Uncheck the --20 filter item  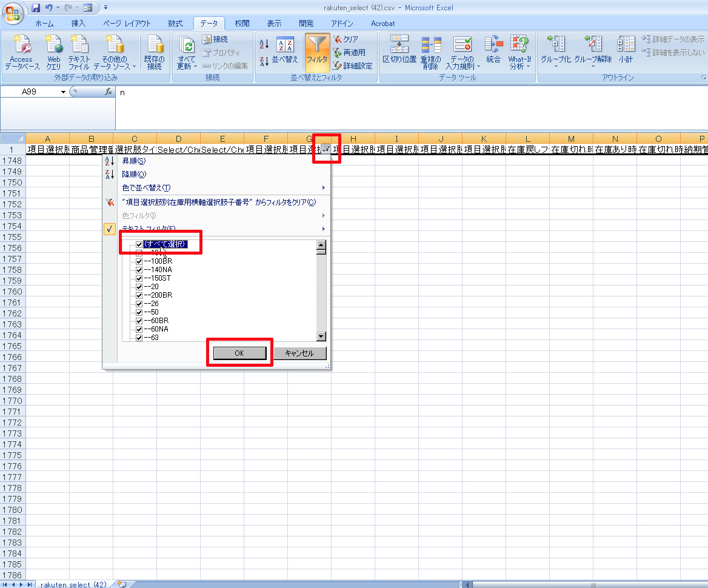click(x=139, y=287)
